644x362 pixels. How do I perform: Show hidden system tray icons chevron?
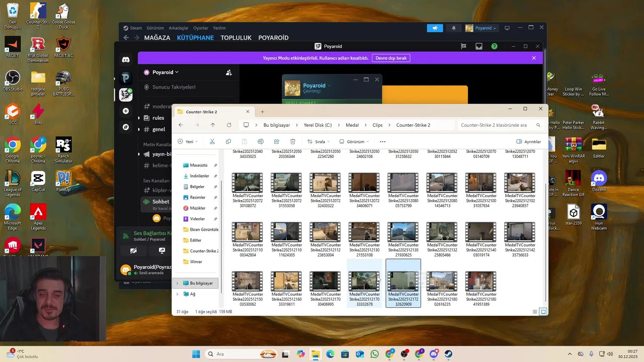coord(570,354)
